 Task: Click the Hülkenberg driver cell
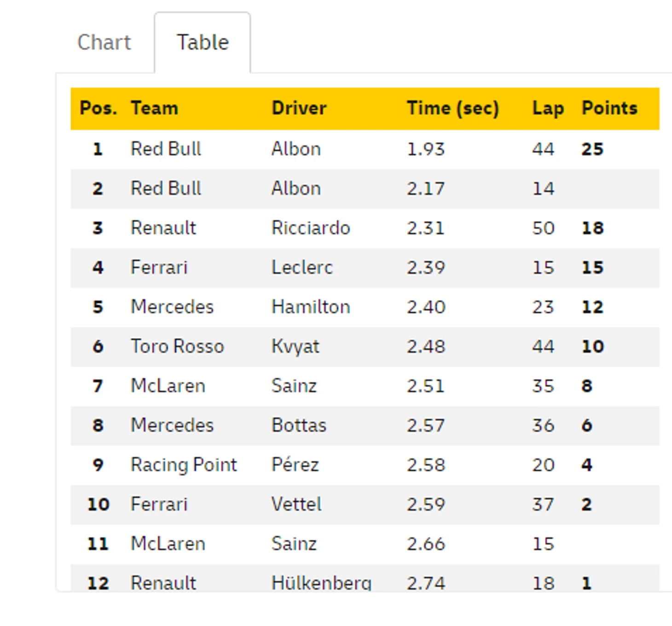(x=321, y=583)
